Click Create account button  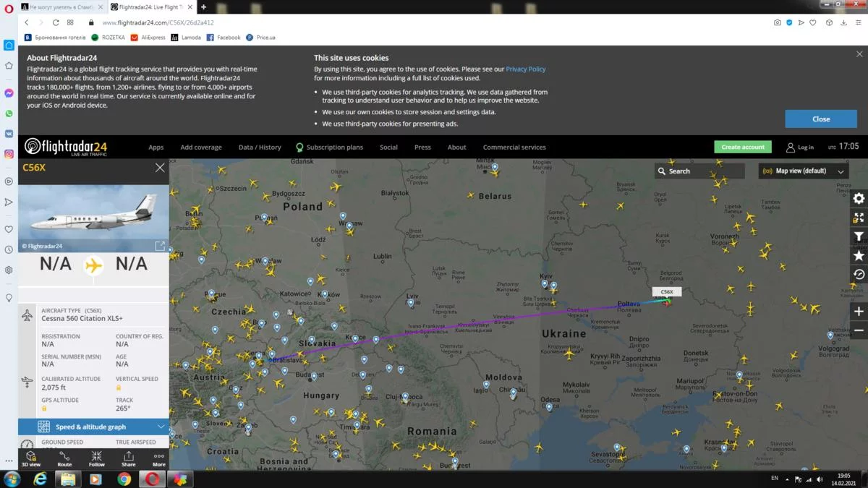tap(743, 147)
